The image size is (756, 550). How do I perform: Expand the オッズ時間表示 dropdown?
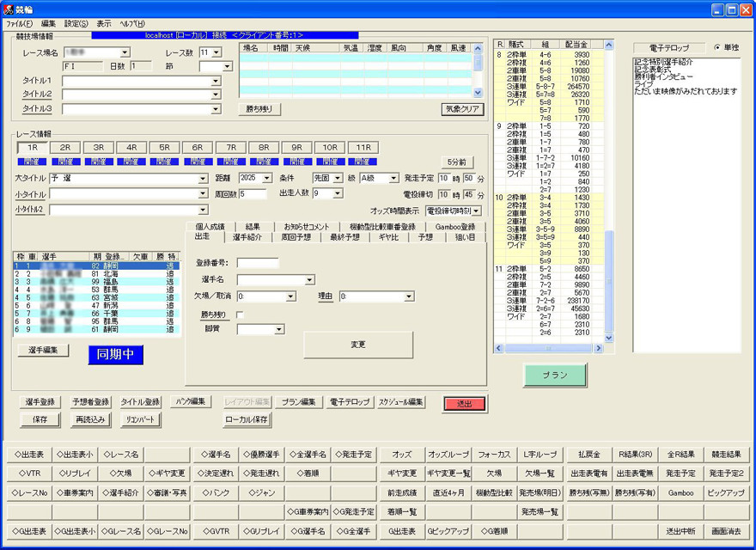pos(476,211)
